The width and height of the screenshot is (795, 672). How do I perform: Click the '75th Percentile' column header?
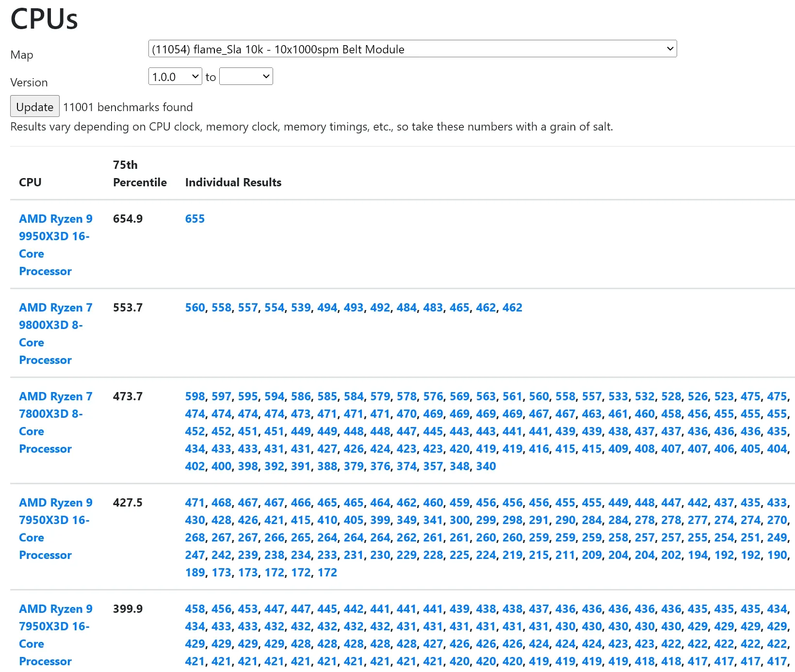click(x=140, y=174)
